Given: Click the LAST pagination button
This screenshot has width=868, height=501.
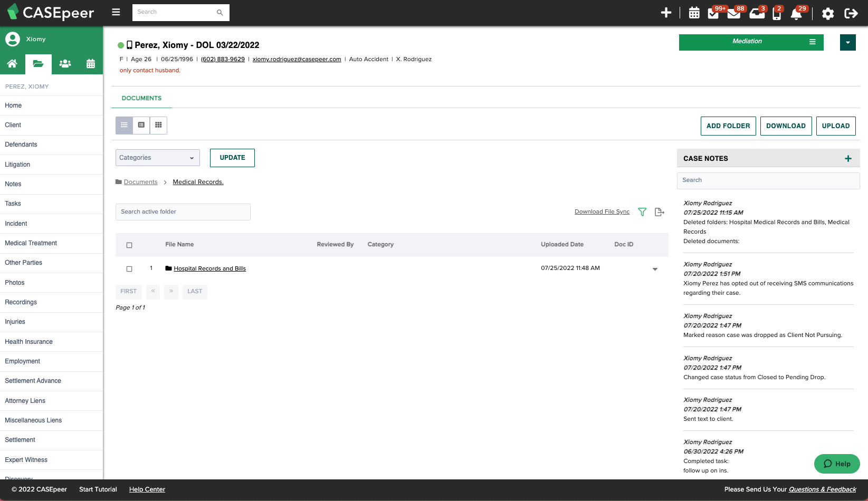Looking at the screenshot, I should pyautogui.click(x=195, y=292).
